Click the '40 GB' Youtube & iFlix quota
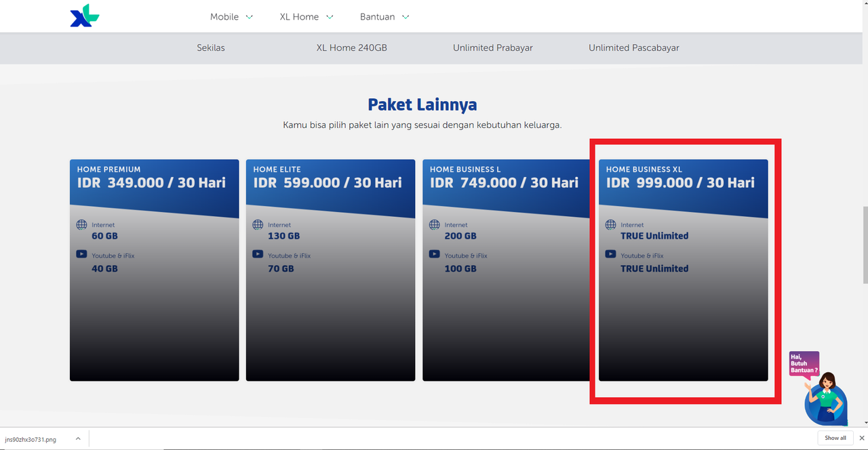 coord(104,268)
